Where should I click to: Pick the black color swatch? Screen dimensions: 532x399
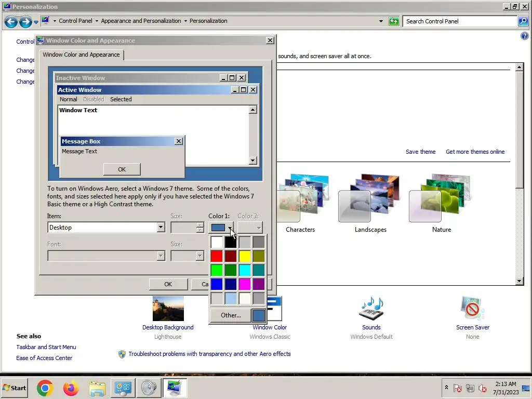coord(230,242)
